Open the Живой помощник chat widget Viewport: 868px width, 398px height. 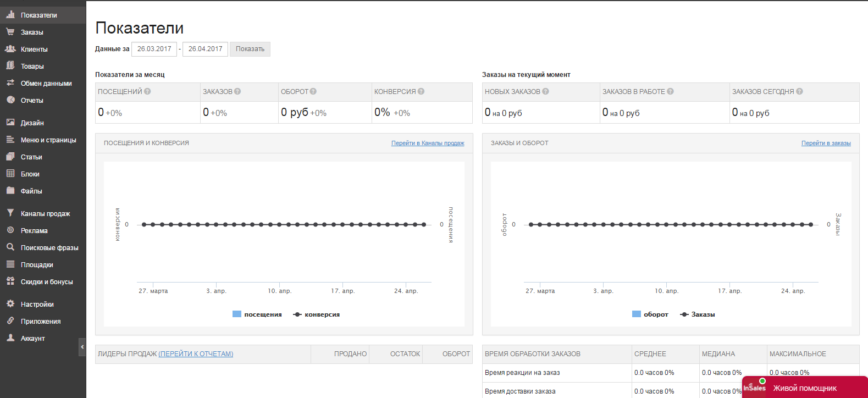[x=804, y=388]
